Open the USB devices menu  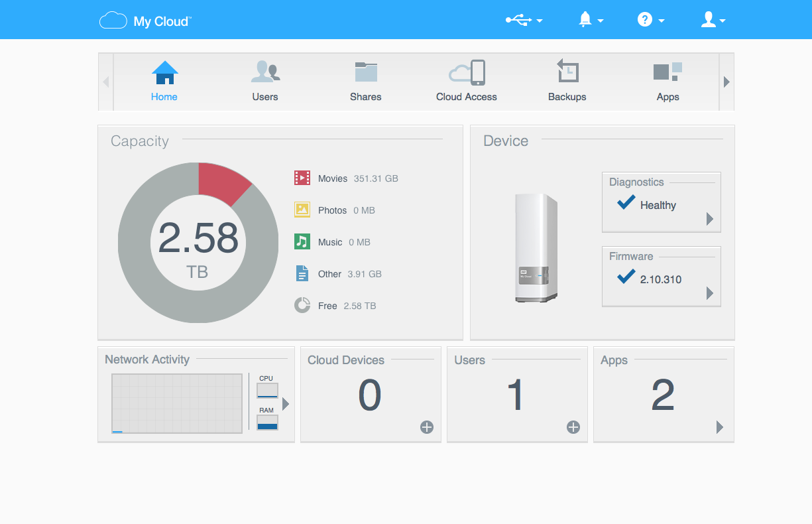tap(524, 20)
